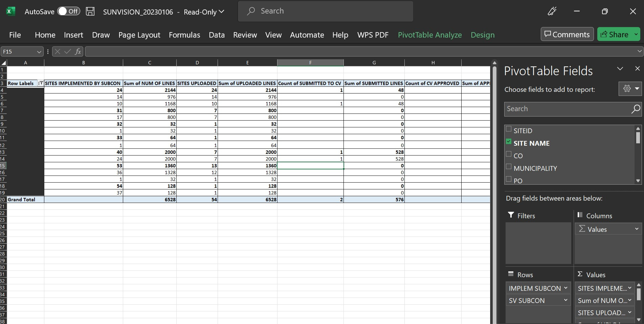Check the MUNICIPALITY field checkbox

tap(508, 167)
